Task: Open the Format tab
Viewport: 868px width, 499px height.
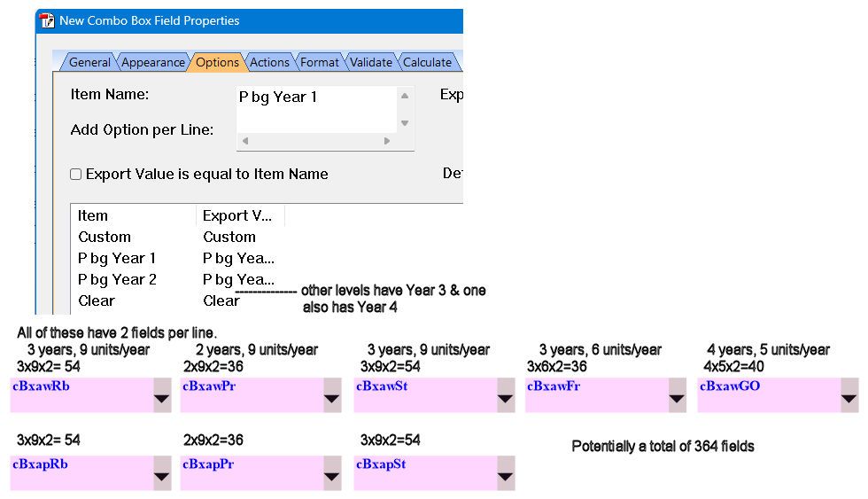Action: coord(320,62)
